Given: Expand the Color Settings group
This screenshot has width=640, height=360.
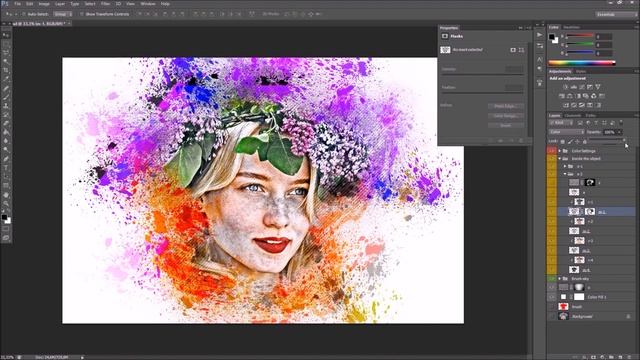Looking at the screenshot, I should coord(560,151).
